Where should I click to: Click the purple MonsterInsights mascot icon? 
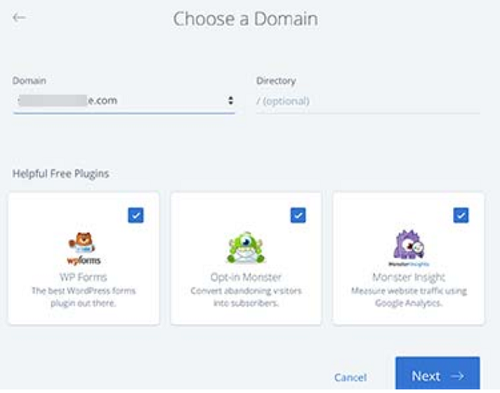point(409,248)
